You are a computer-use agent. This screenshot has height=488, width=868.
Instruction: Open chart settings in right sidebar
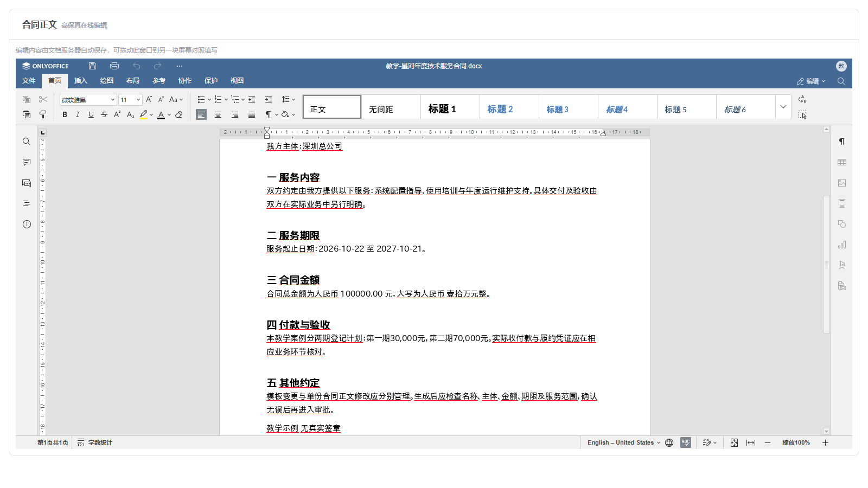pos(842,245)
